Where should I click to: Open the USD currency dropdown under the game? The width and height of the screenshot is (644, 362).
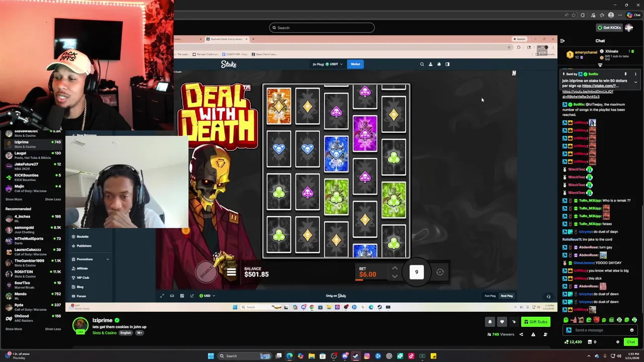[206, 296]
